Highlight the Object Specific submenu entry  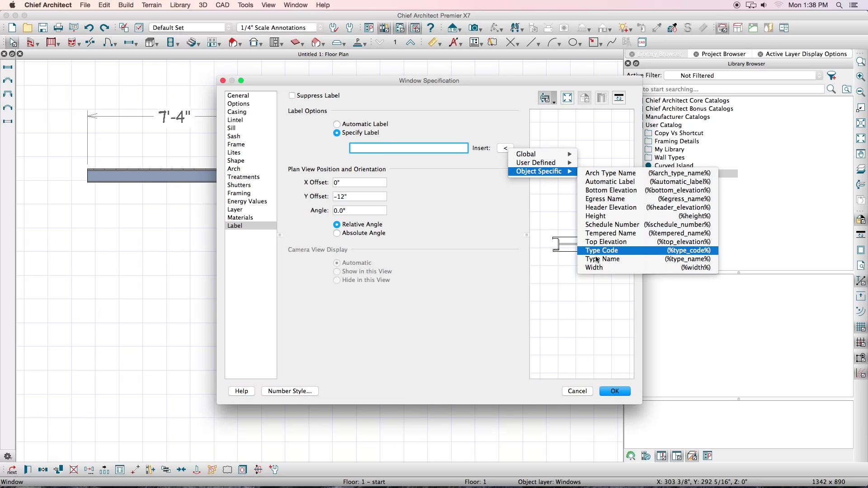(542, 171)
